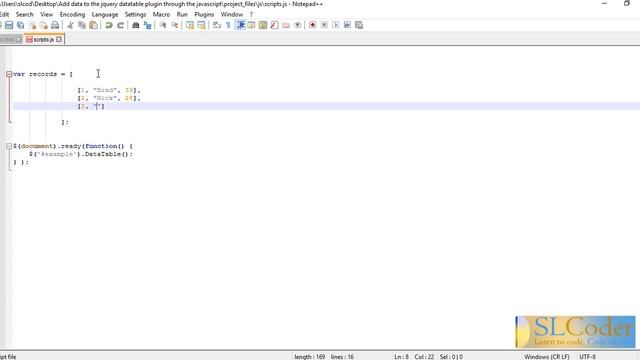The width and height of the screenshot is (640, 360).
Task: Click the Playback macro icon
Action: pos(336,25)
